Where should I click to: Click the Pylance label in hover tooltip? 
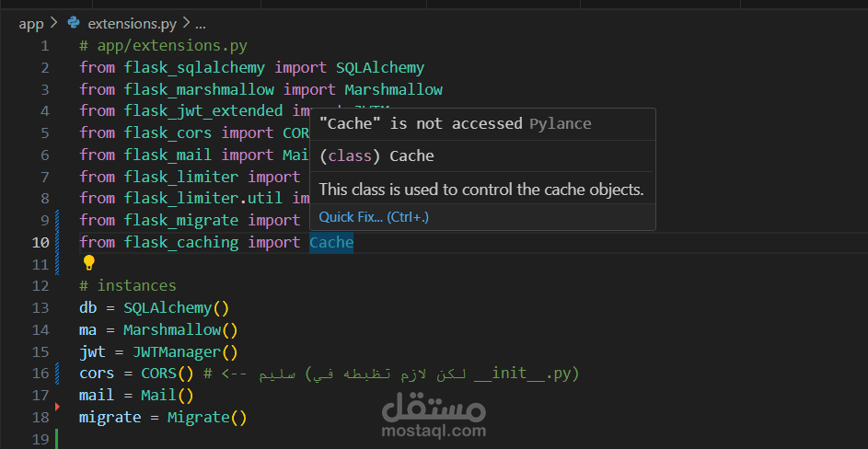(x=560, y=123)
